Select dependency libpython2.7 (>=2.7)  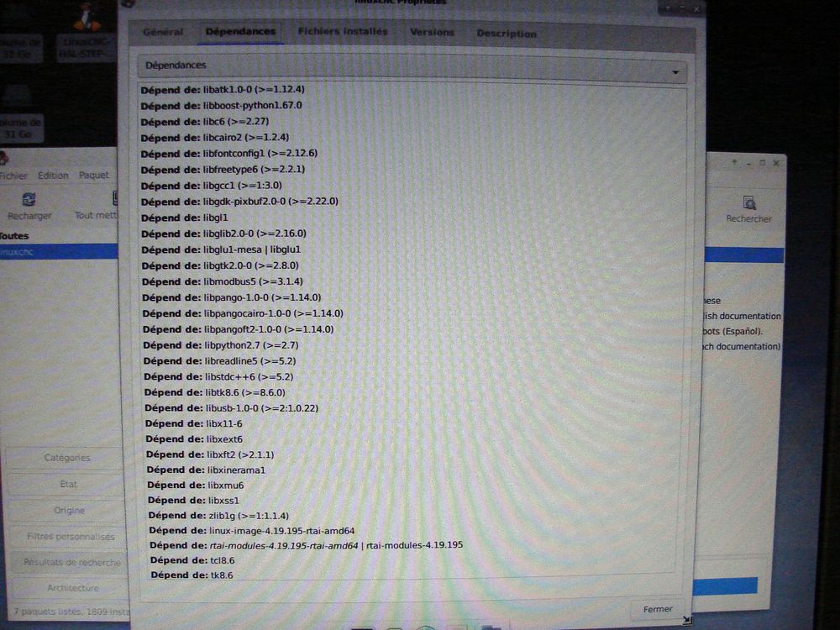221,345
